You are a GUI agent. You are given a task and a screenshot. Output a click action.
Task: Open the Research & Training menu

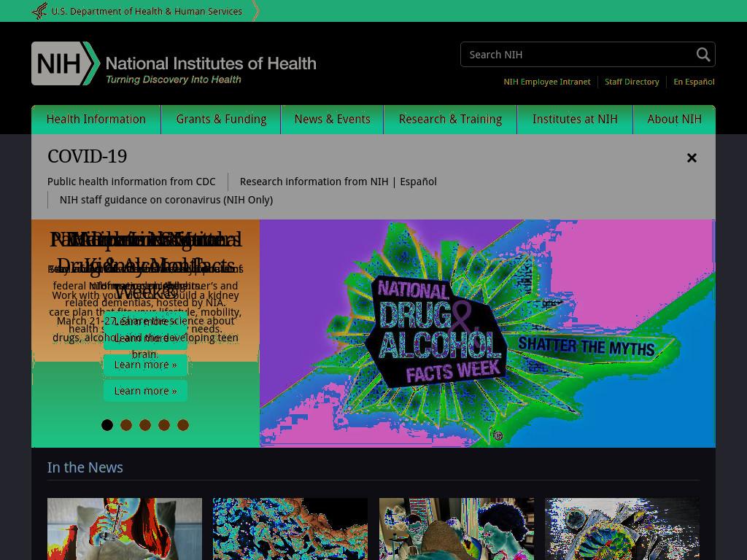tap(450, 120)
